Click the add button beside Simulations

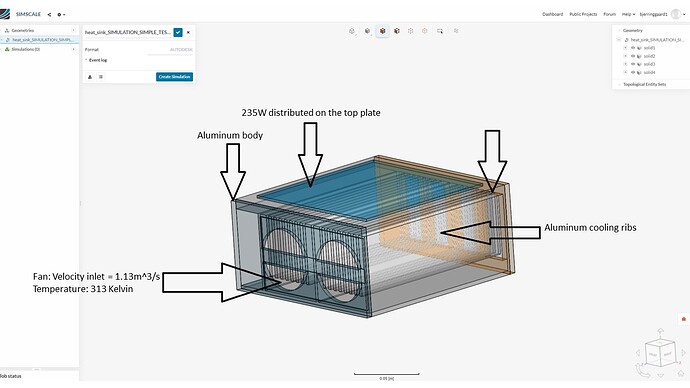tap(73, 49)
